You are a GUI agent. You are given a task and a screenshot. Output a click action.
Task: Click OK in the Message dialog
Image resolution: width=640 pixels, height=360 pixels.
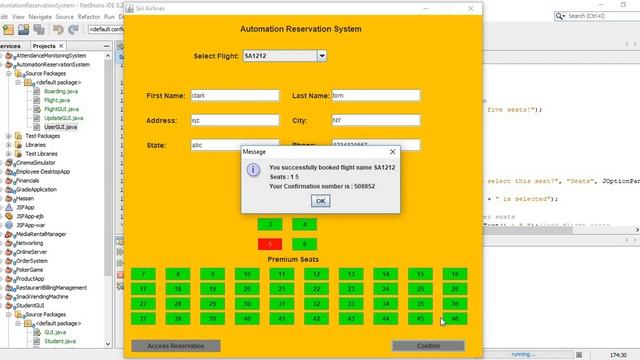click(320, 201)
